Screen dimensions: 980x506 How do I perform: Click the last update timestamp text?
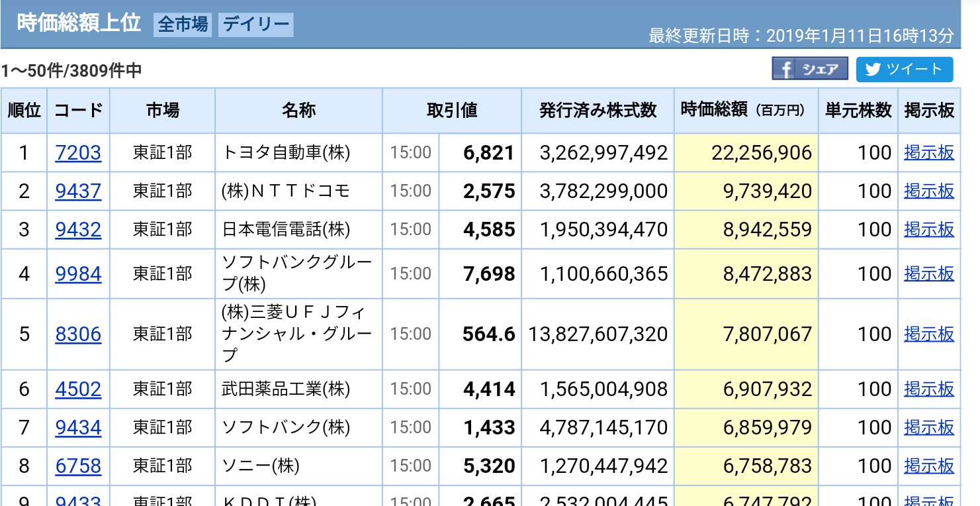tap(801, 36)
